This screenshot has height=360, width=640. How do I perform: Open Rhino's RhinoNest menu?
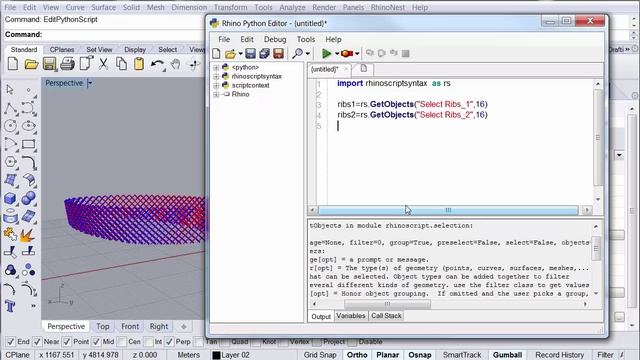[387, 7]
